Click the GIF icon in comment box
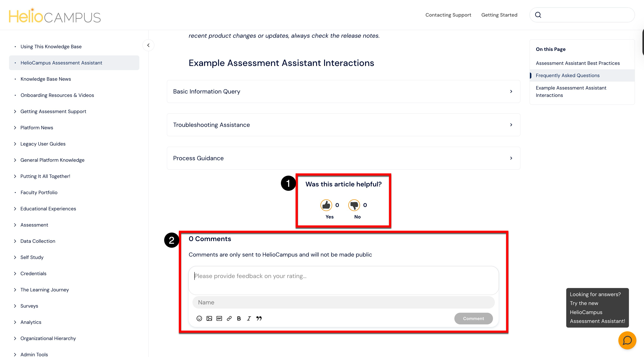This screenshot has height=357, width=644. pyautogui.click(x=219, y=318)
